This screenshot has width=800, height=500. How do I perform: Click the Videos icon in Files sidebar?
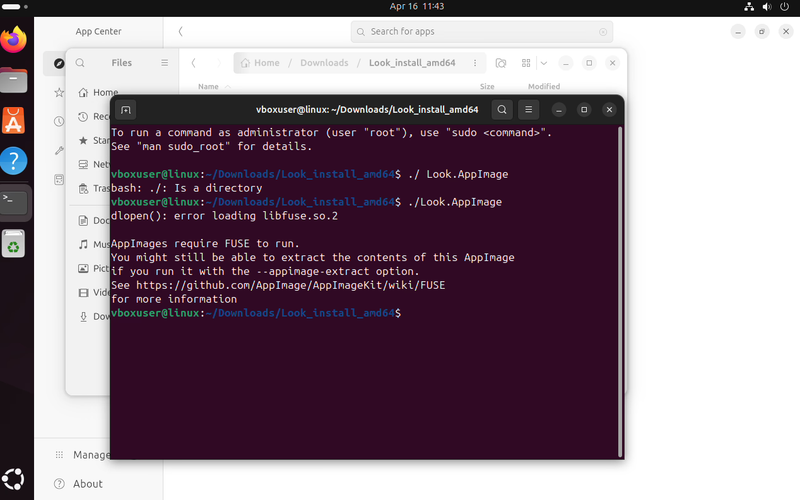click(x=83, y=292)
